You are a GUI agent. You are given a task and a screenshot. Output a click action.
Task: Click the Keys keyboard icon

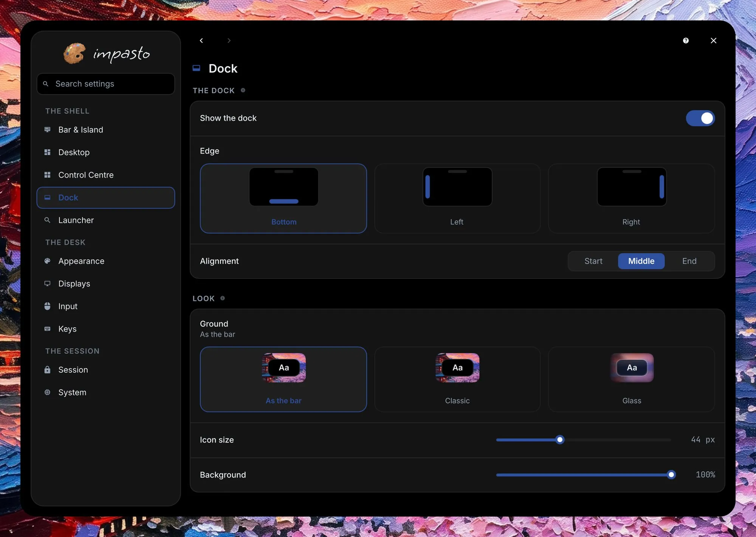tap(47, 329)
